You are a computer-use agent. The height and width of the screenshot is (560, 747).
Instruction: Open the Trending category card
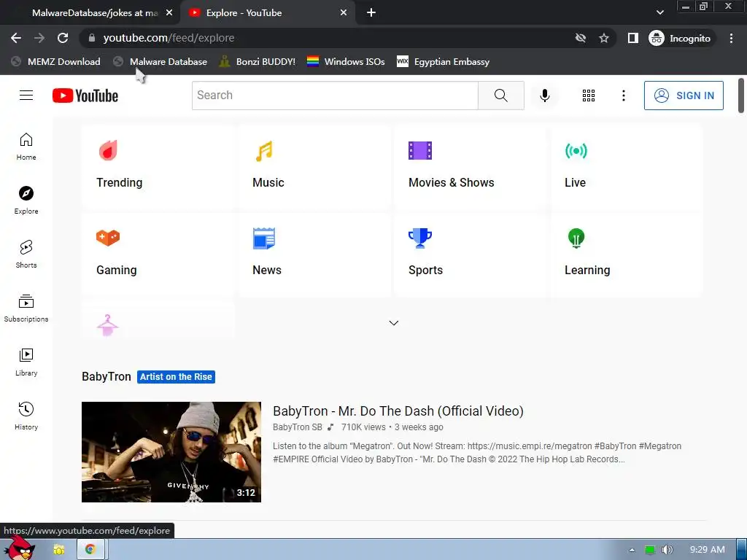158,166
